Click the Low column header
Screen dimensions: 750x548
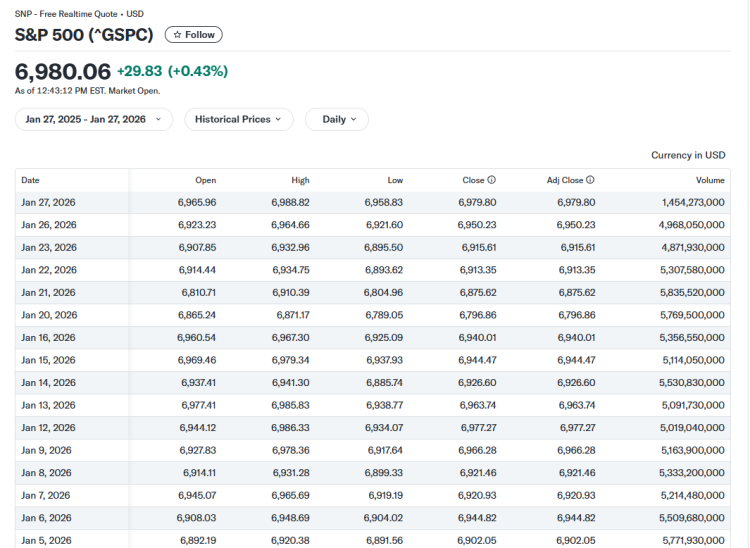click(x=395, y=180)
